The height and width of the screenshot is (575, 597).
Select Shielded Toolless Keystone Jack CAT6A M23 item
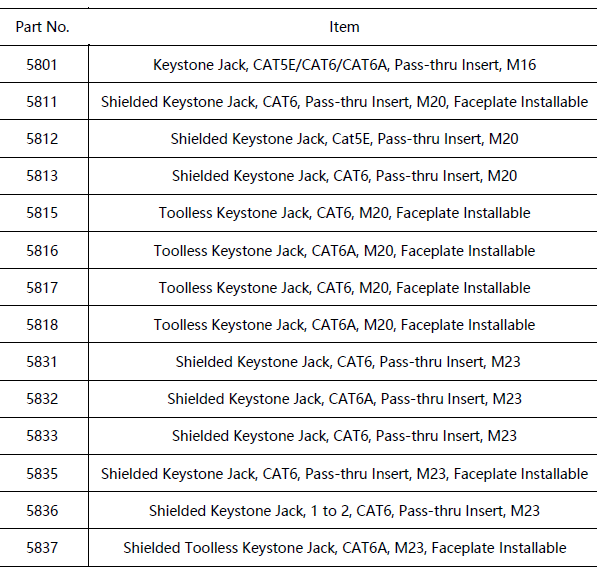(x=344, y=548)
